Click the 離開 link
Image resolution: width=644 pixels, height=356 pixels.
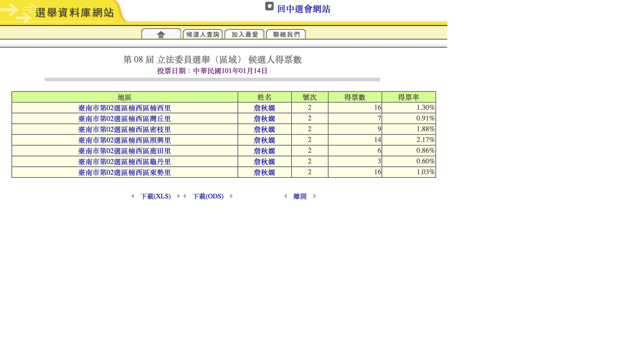point(300,196)
